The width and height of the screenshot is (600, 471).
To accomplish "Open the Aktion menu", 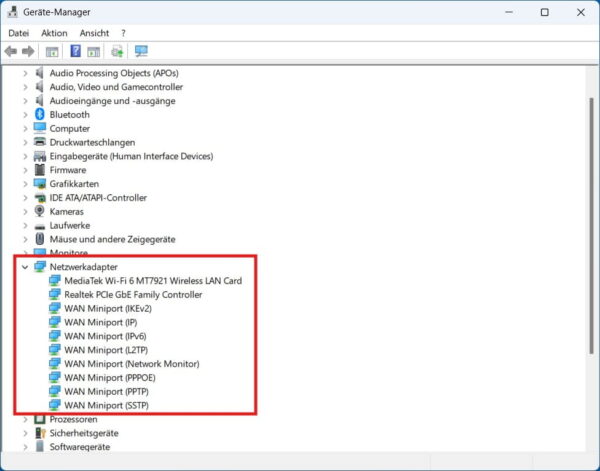I will click(x=54, y=33).
